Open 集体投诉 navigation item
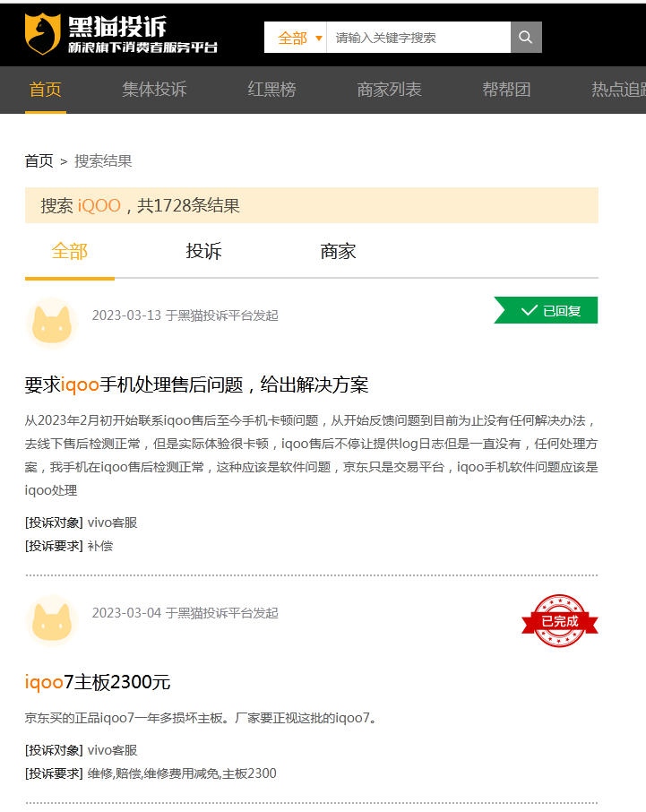This screenshot has width=646, height=812. point(154,90)
